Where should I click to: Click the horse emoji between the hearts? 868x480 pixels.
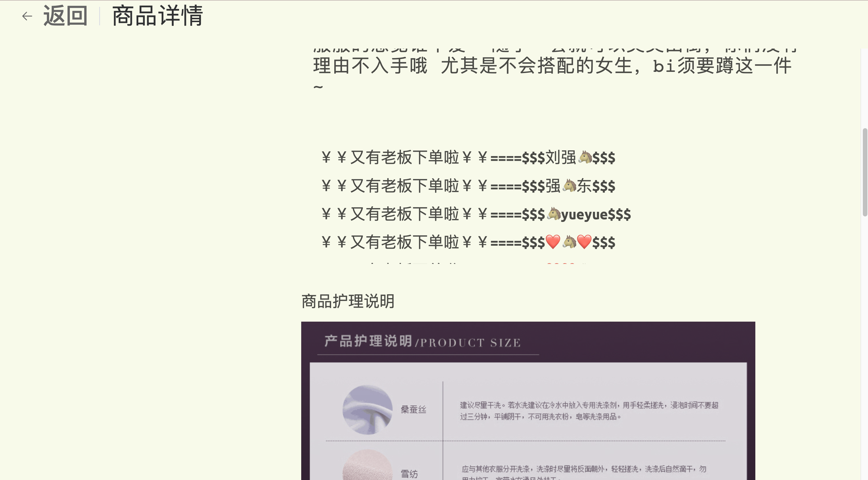coord(569,242)
